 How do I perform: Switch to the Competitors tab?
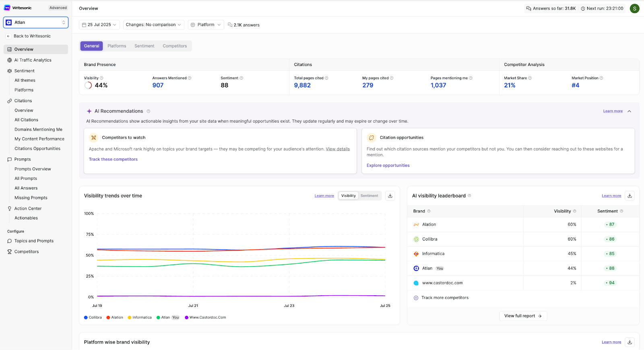(x=175, y=46)
